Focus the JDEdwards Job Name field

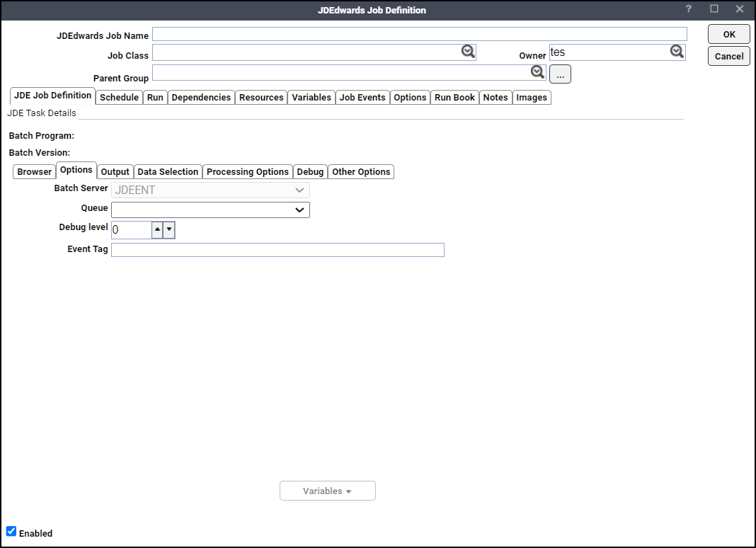click(420, 34)
